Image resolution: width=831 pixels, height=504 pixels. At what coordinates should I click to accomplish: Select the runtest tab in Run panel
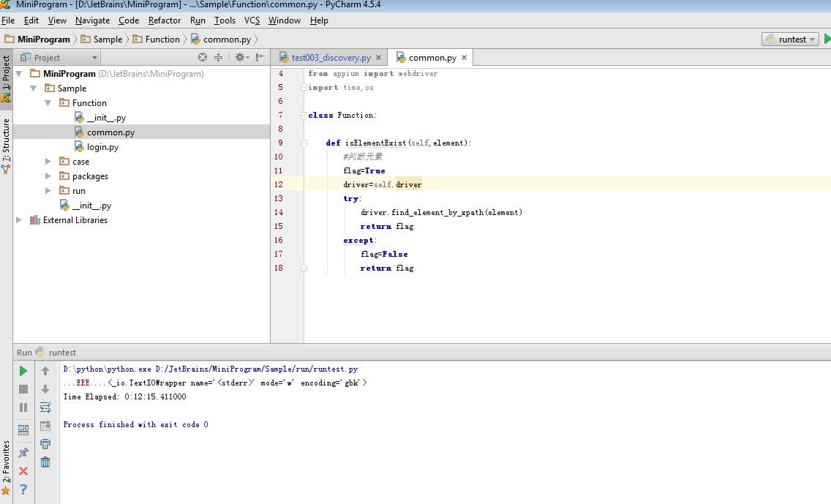56,353
